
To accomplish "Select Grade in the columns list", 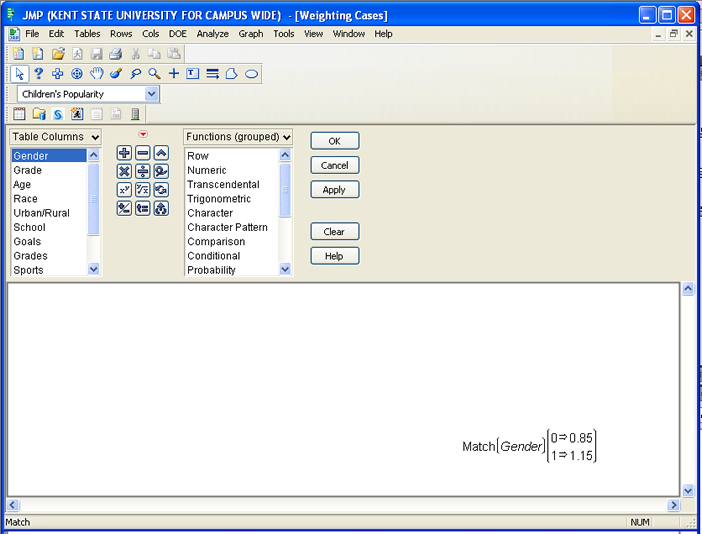I will (x=49, y=170).
